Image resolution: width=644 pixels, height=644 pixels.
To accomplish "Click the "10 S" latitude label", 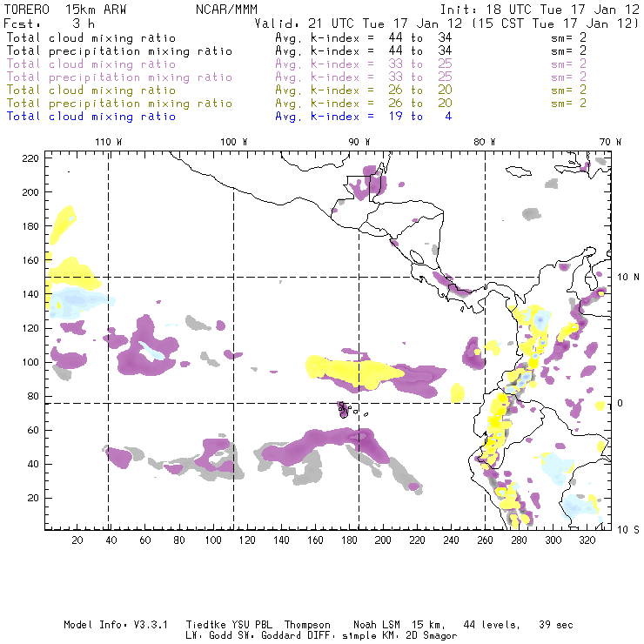I will (628, 530).
